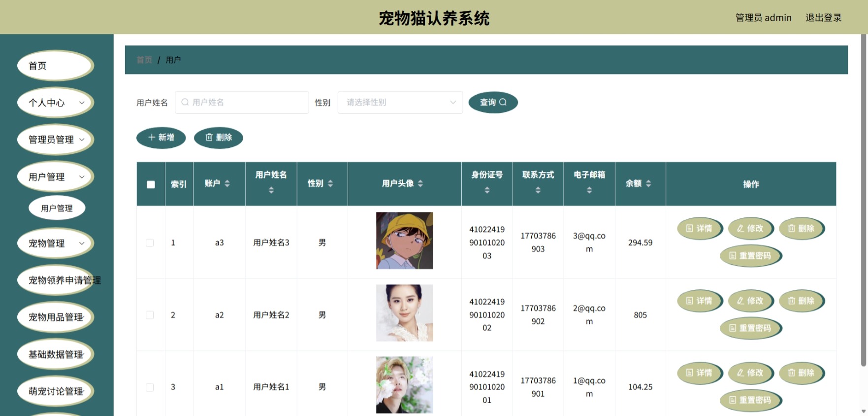Click the 3@qq.com email cell

click(x=589, y=243)
